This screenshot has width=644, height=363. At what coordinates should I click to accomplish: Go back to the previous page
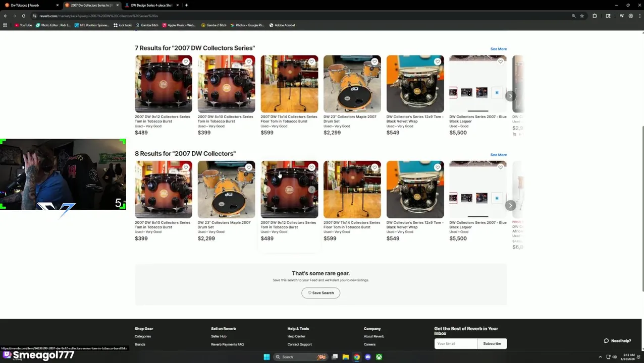click(x=5, y=16)
